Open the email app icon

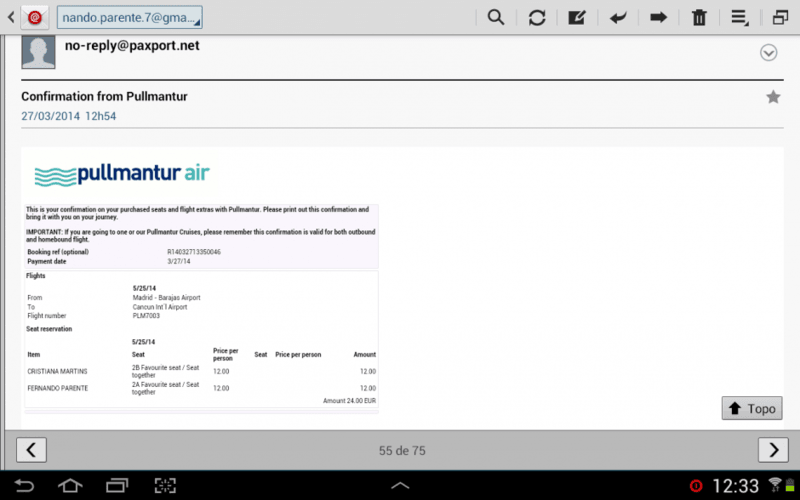pyautogui.click(x=34, y=17)
